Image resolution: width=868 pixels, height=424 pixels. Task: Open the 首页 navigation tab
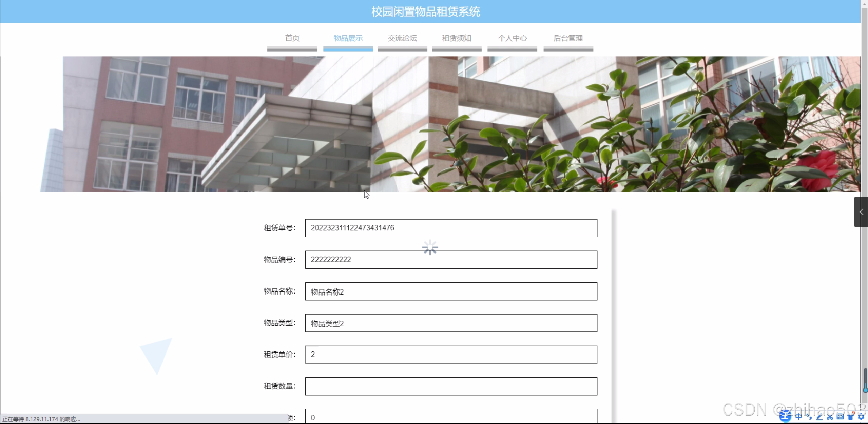292,38
